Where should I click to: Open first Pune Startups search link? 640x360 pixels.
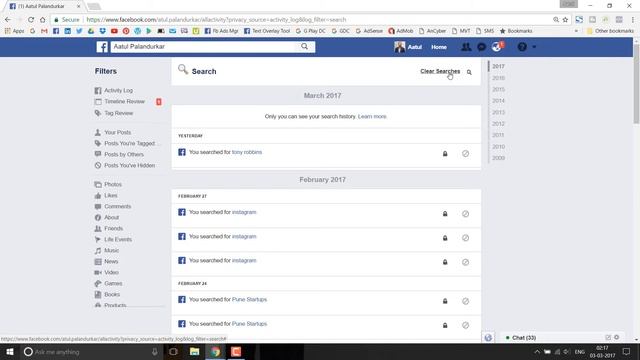point(249,299)
